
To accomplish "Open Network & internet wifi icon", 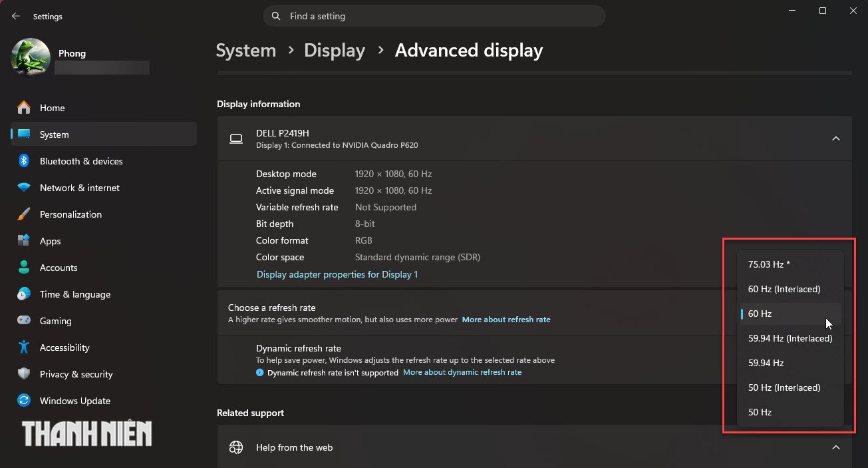I will [24, 188].
